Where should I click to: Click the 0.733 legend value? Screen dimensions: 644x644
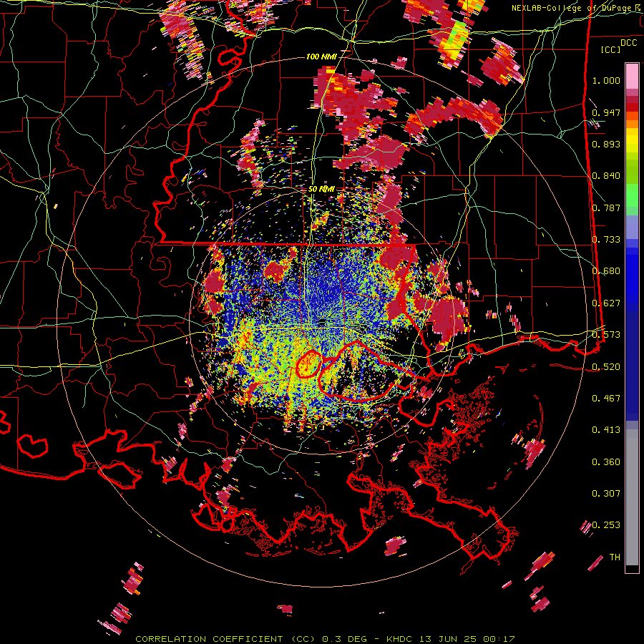[606, 240]
